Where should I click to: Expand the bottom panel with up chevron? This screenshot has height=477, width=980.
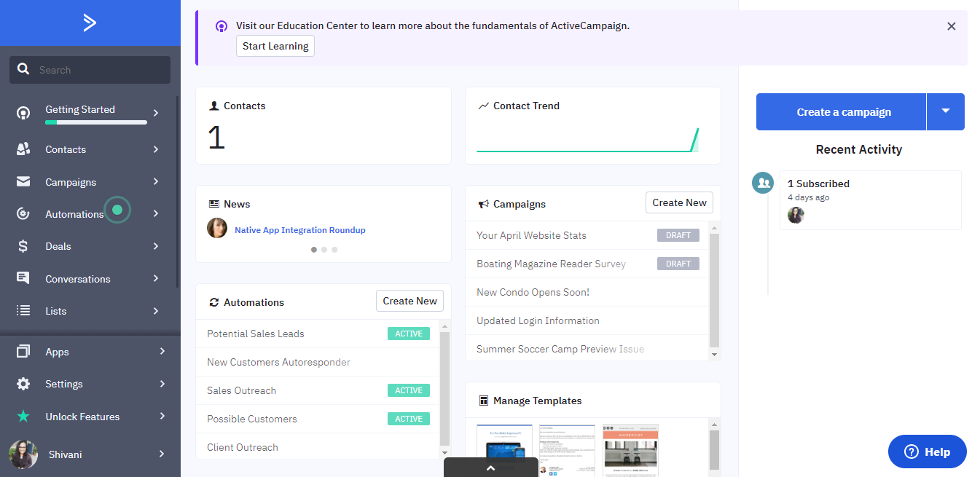click(x=490, y=468)
